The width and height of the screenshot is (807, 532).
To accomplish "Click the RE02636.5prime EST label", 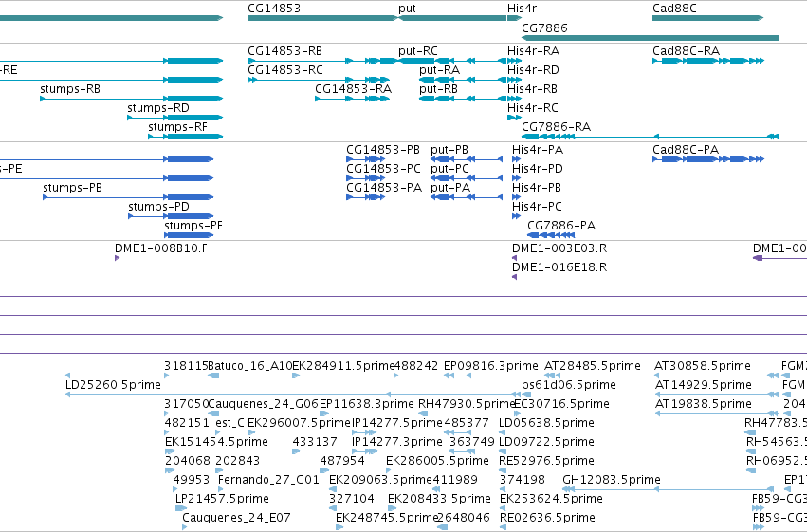I will (547, 519).
